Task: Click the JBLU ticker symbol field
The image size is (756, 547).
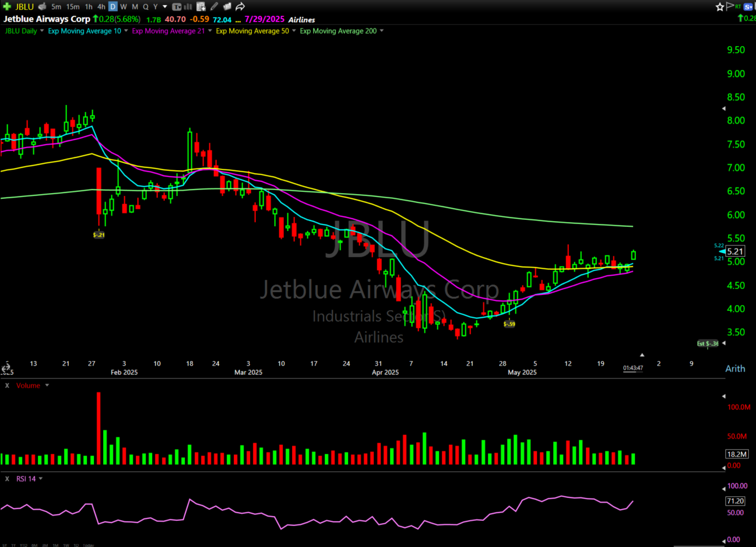Action: pyautogui.click(x=24, y=6)
